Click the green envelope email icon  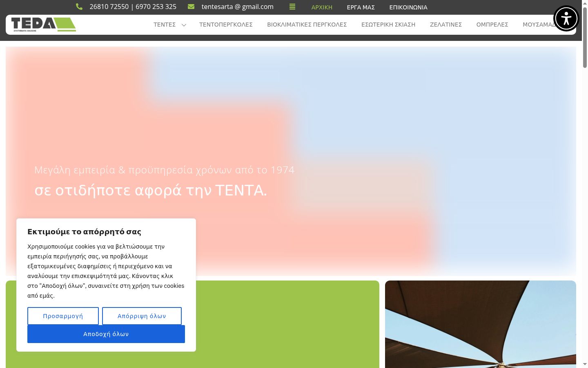pyautogui.click(x=191, y=7)
